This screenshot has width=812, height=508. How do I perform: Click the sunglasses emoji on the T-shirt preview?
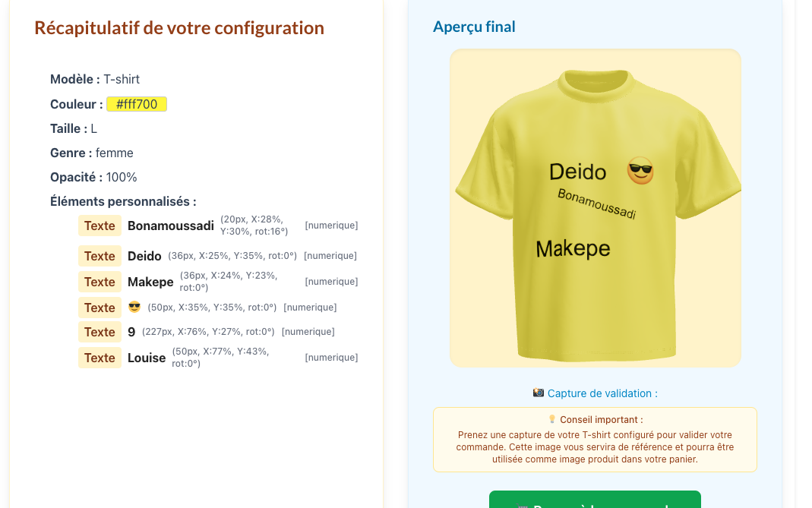tap(640, 172)
